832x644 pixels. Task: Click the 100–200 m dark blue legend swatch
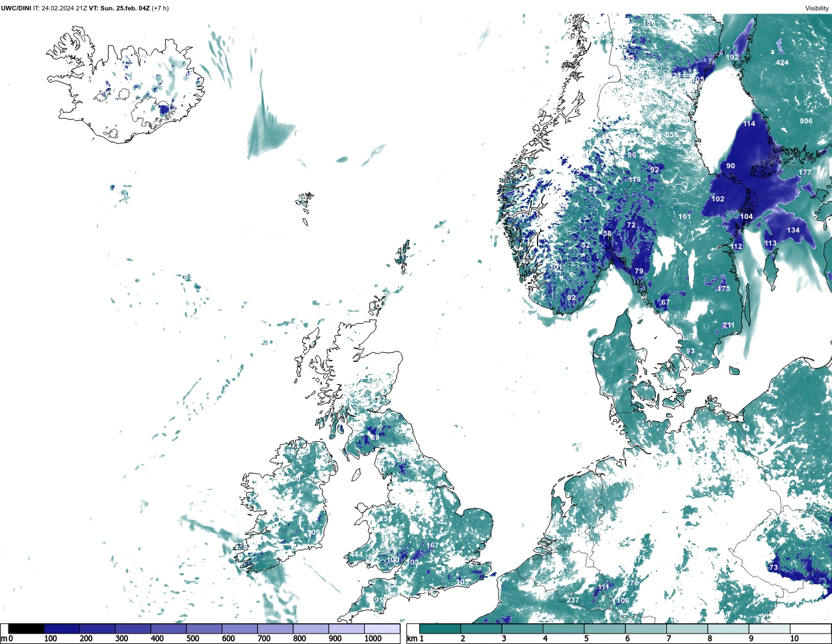(62, 628)
